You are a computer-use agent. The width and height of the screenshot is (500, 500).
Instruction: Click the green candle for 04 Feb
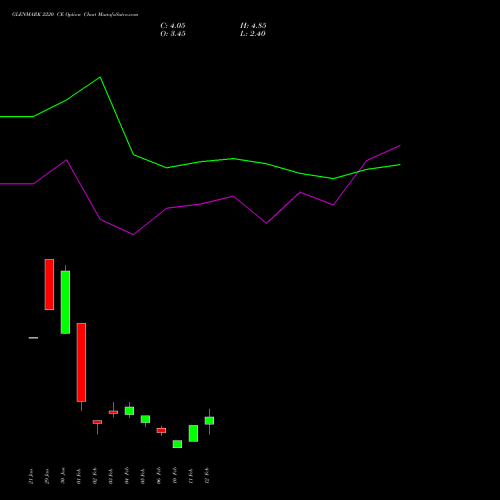129,411
